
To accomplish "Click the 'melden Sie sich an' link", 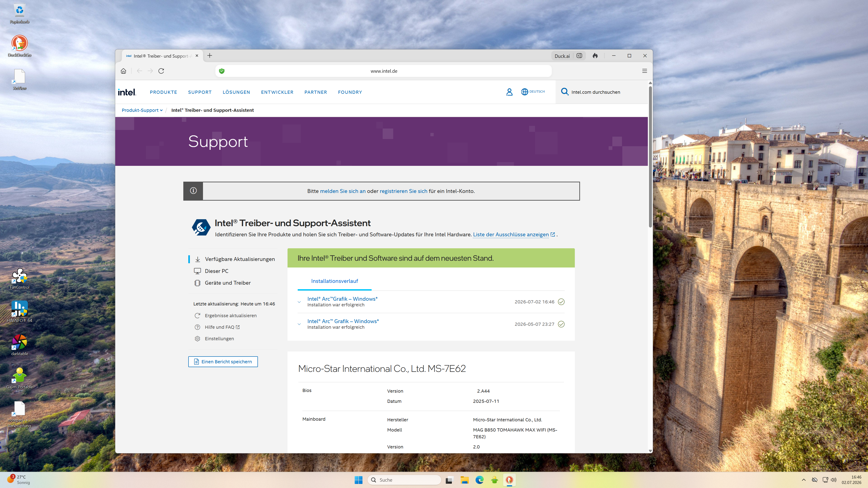I will coord(343,191).
